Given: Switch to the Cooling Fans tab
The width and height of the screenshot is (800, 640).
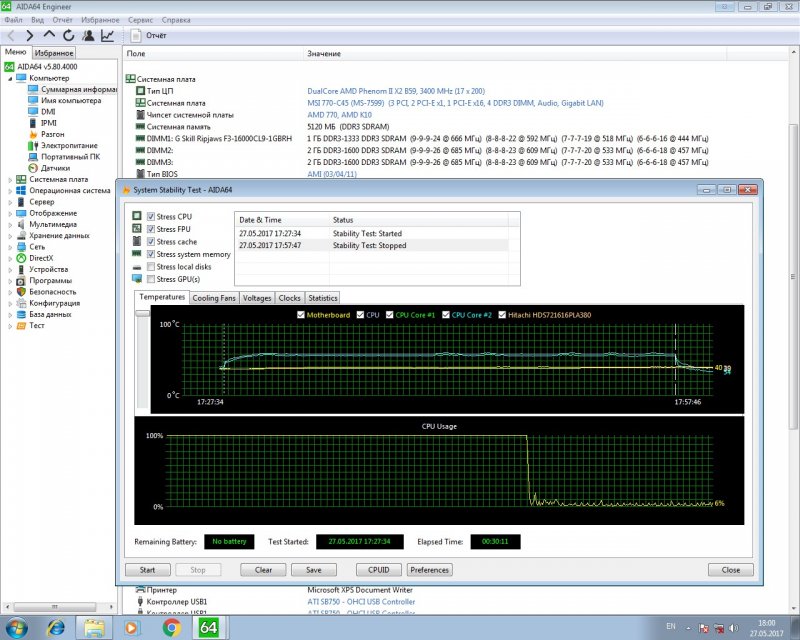Looking at the screenshot, I should coord(214,298).
